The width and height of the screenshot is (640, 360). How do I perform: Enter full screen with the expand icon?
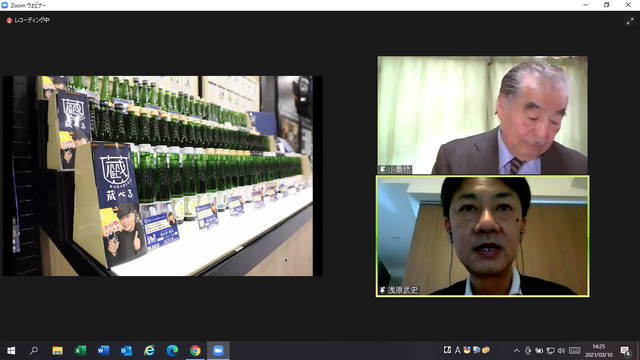630,22
